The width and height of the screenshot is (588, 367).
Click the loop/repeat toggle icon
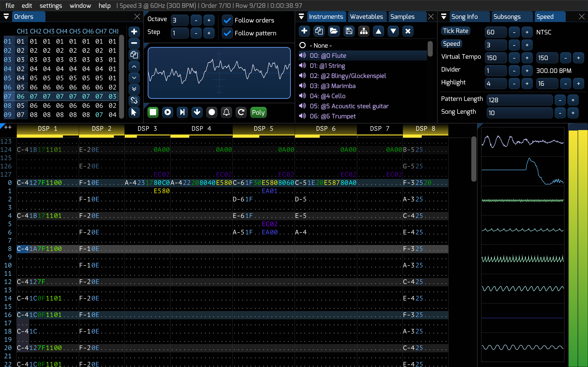pyautogui.click(x=241, y=112)
